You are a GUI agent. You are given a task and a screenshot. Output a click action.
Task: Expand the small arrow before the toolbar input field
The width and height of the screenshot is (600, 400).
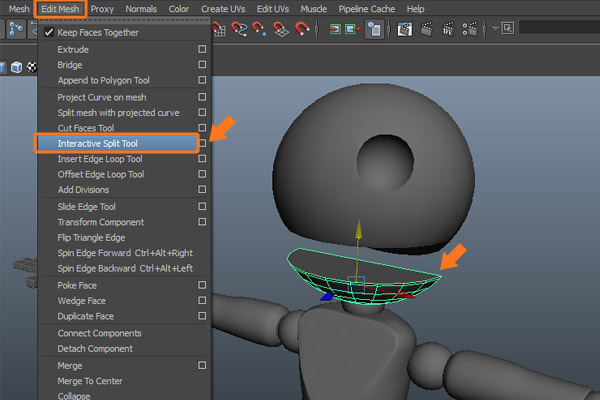tap(497, 29)
